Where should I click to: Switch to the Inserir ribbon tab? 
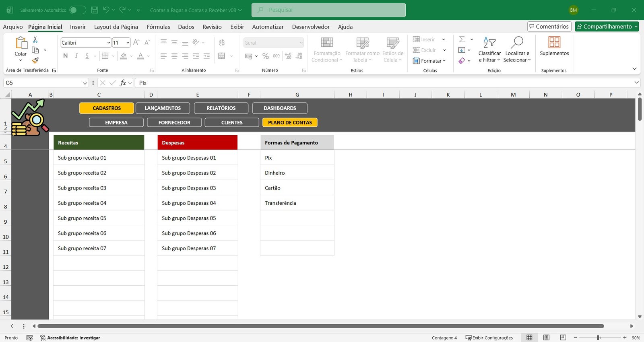[x=78, y=27]
